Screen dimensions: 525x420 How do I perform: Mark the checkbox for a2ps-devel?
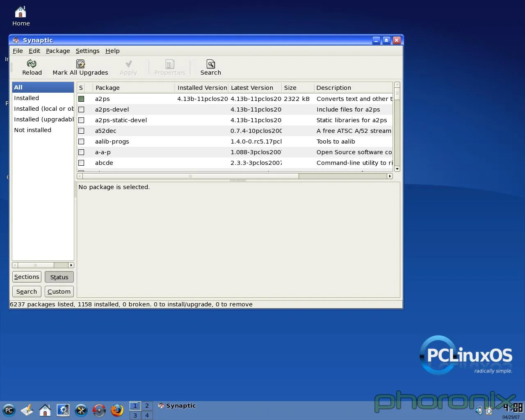(81, 110)
